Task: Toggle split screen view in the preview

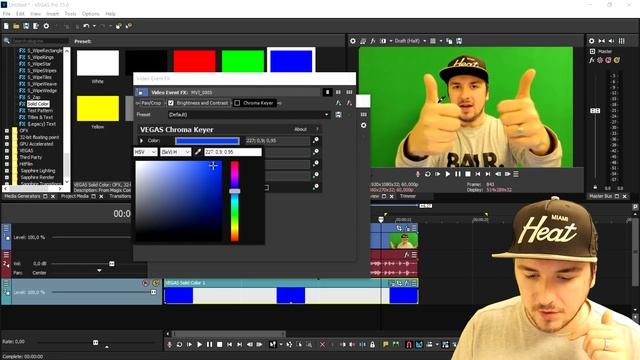Action: [x=383, y=41]
